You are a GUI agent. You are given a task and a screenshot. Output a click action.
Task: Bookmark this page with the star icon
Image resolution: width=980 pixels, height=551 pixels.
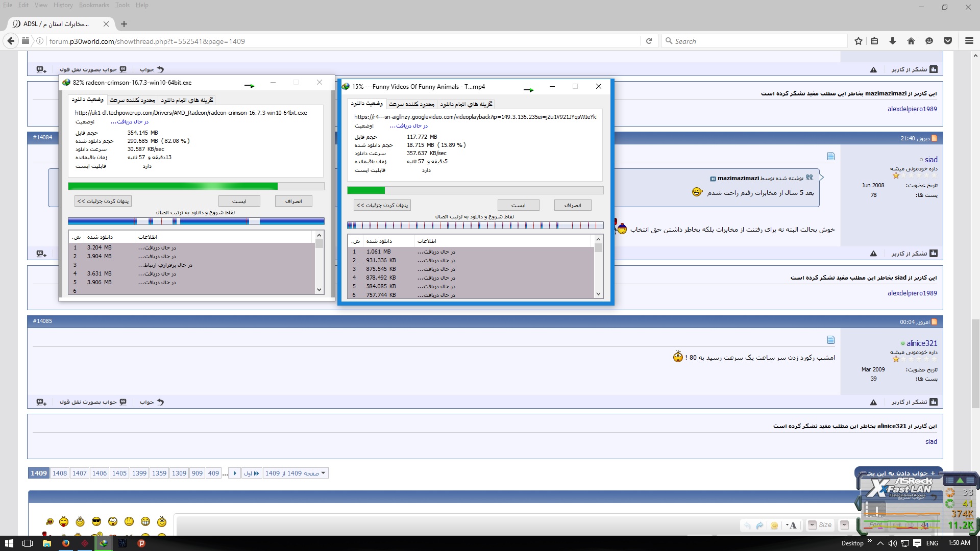(x=859, y=41)
